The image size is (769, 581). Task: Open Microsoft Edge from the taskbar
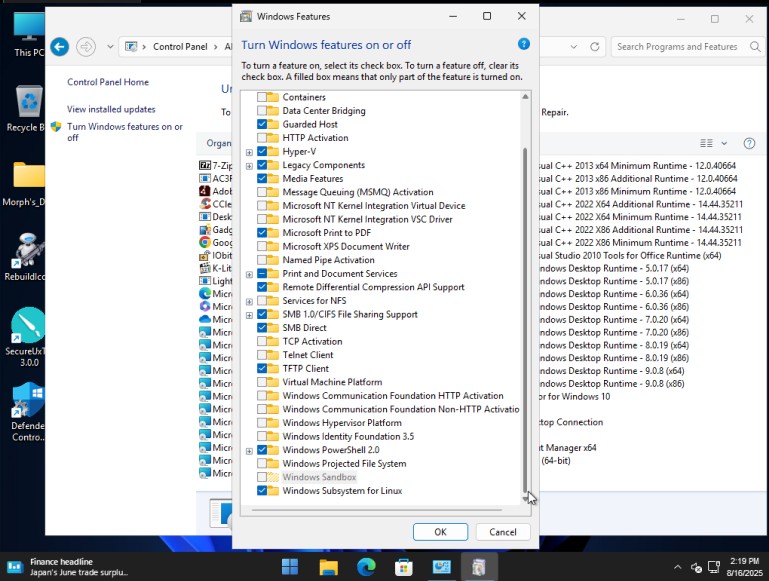click(x=366, y=567)
